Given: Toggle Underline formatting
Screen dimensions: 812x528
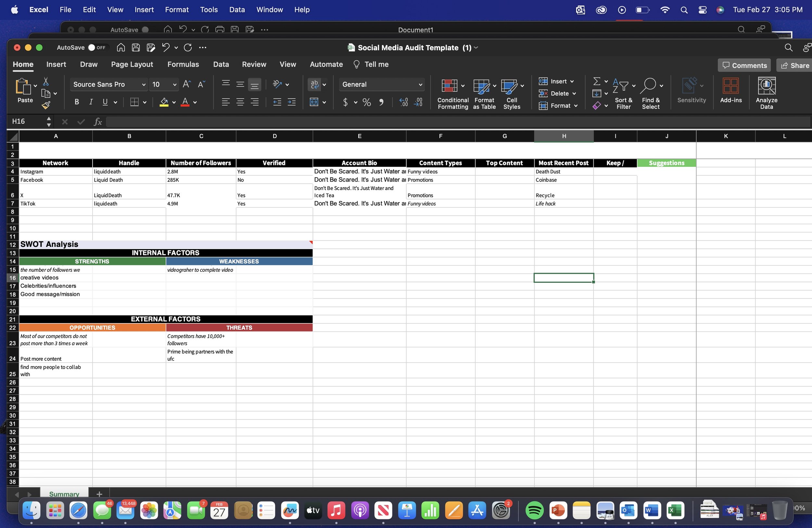Looking at the screenshot, I should (x=105, y=102).
